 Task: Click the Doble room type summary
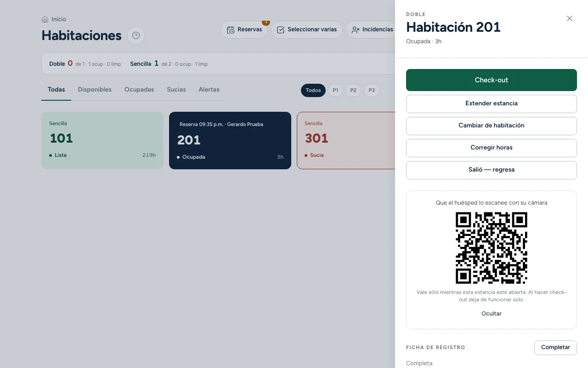[x=85, y=63]
